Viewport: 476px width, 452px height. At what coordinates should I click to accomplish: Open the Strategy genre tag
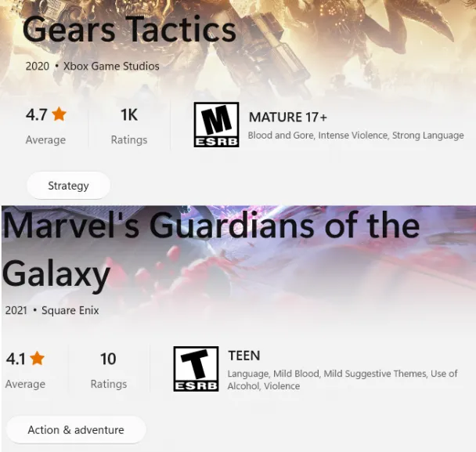point(69,186)
